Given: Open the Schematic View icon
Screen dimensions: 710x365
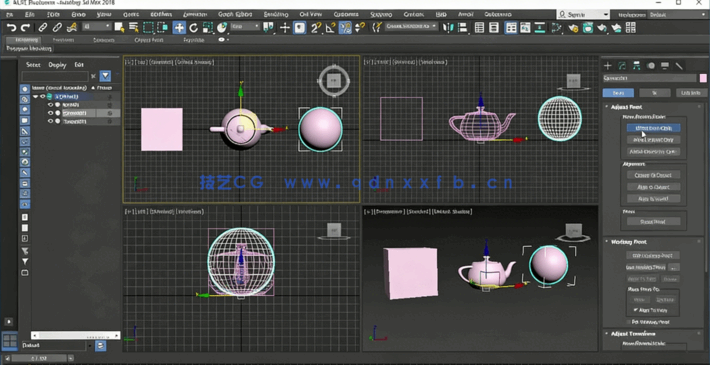Looking at the screenshot, I should 540,28.
